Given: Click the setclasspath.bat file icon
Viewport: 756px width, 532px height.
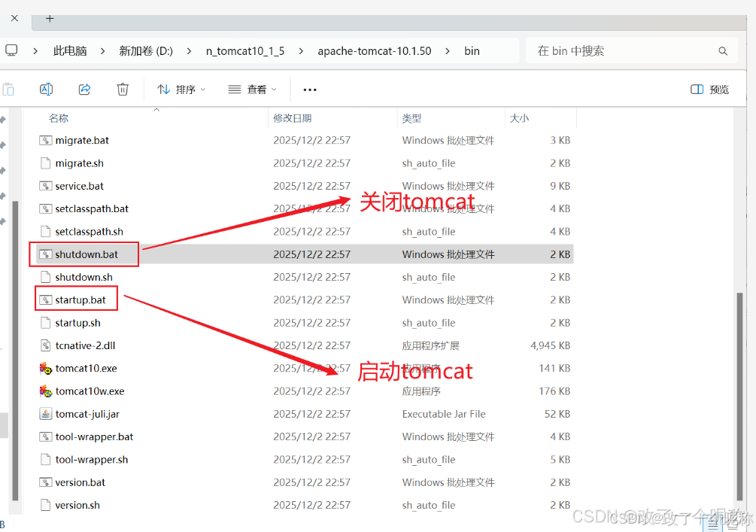Looking at the screenshot, I should (45, 209).
